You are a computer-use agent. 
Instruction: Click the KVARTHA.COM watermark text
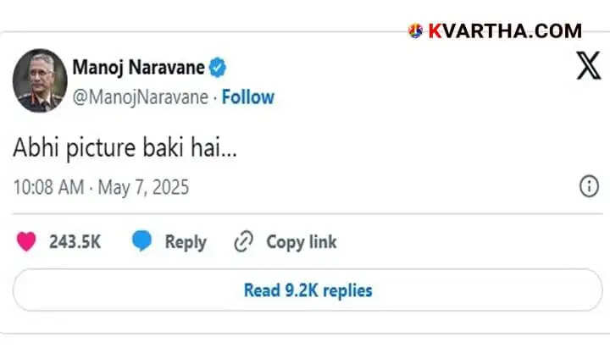tap(505, 31)
